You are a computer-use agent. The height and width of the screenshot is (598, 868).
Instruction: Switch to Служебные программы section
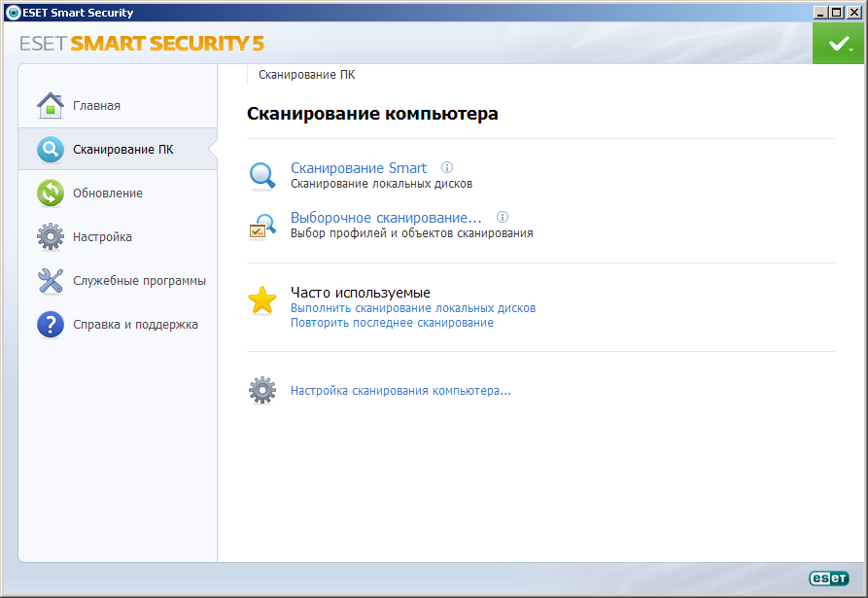tap(139, 281)
